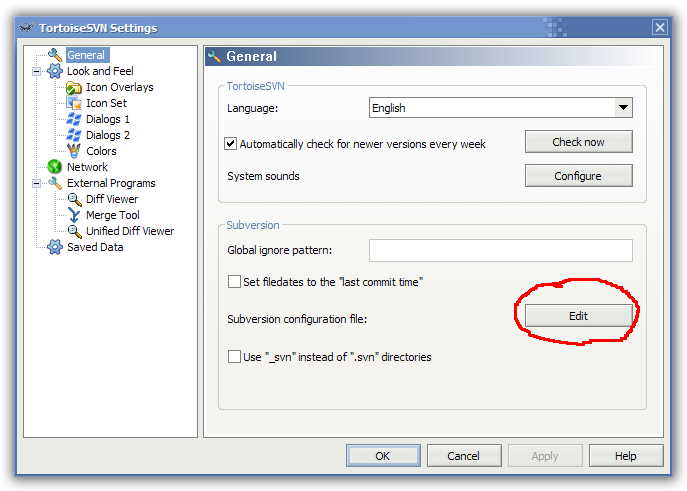Click the Colors paint icon
The width and height of the screenshot is (687, 491).
[x=74, y=151]
